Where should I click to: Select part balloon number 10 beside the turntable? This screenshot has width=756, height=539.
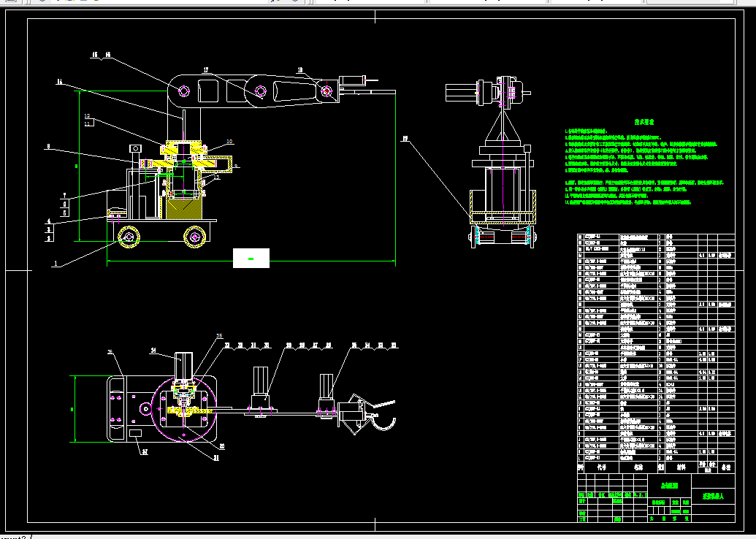(x=229, y=141)
